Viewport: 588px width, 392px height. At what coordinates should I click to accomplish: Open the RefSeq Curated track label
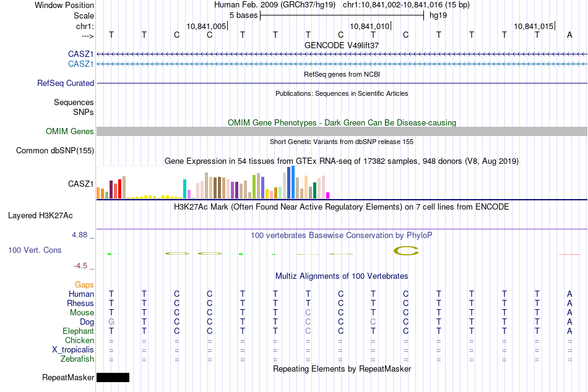(66, 83)
